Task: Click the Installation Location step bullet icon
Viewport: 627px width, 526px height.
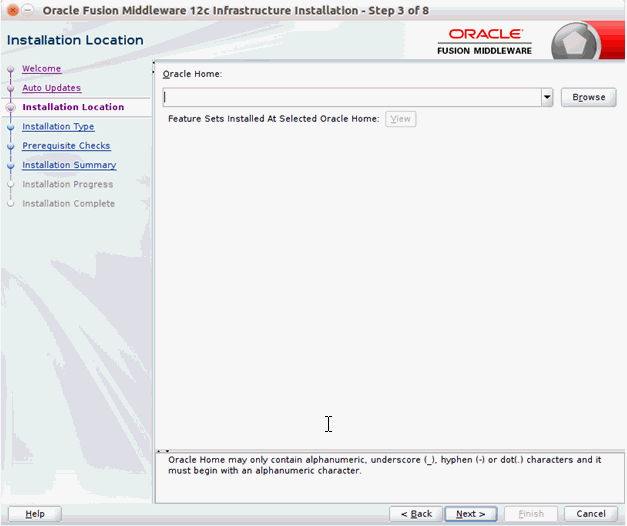Action: click(x=11, y=107)
